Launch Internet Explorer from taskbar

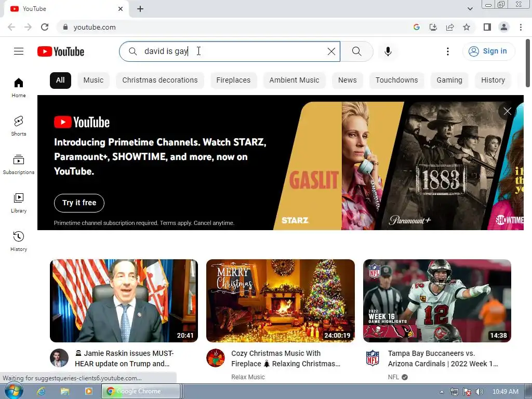pos(41,392)
